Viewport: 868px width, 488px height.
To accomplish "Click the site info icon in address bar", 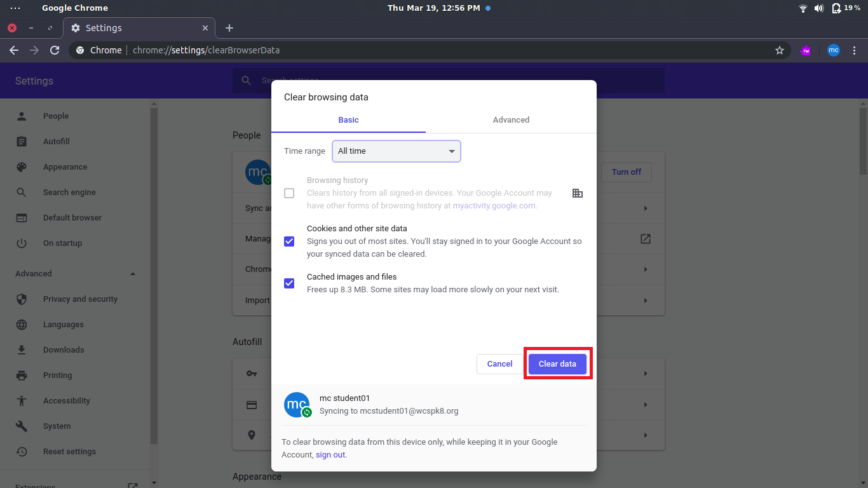I will click(80, 50).
